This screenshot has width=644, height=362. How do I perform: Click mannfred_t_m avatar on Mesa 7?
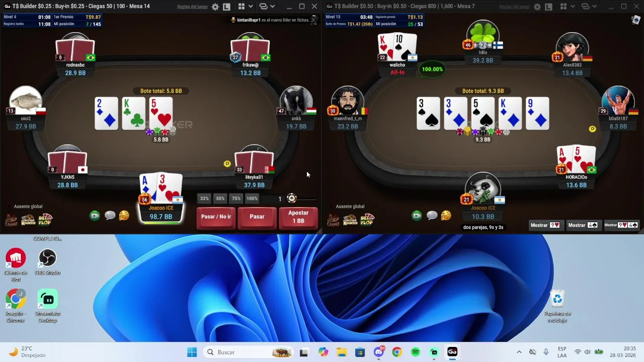[x=348, y=101]
